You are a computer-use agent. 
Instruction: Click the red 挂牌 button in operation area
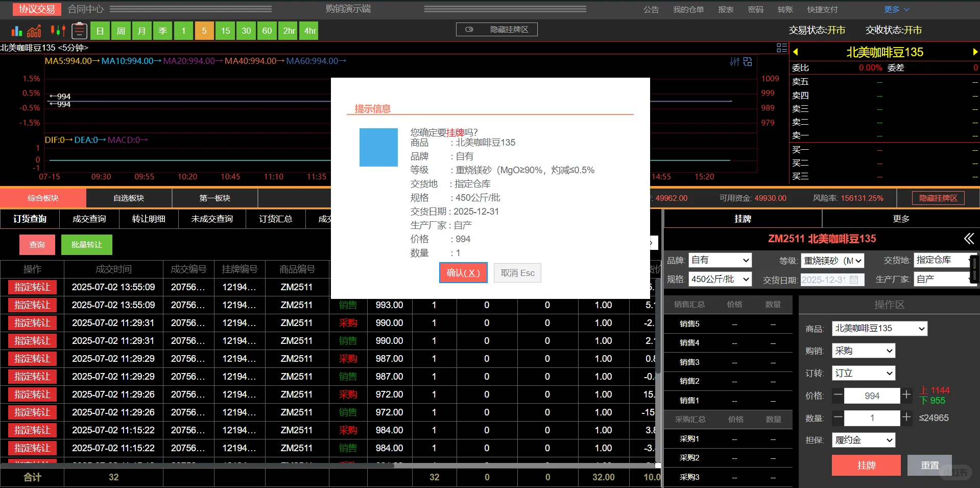865,465
